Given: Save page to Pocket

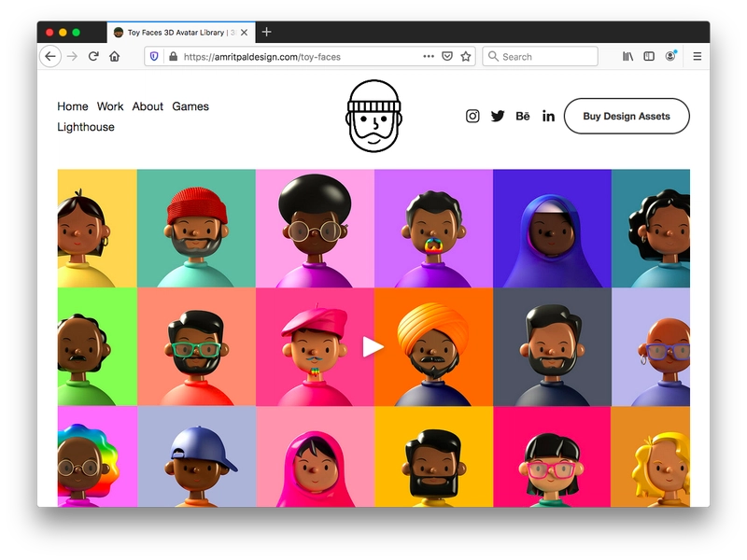Looking at the screenshot, I should point(447,57).
